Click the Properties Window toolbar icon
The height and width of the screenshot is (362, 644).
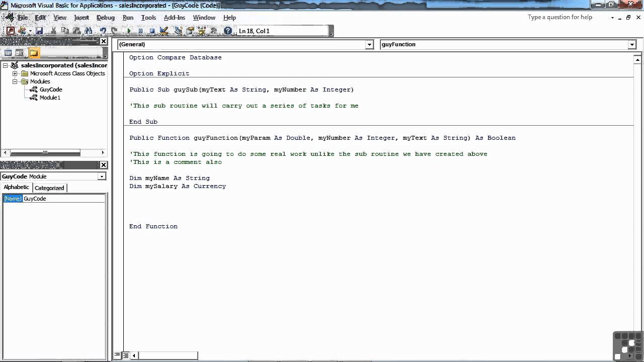tap(190, 31)
